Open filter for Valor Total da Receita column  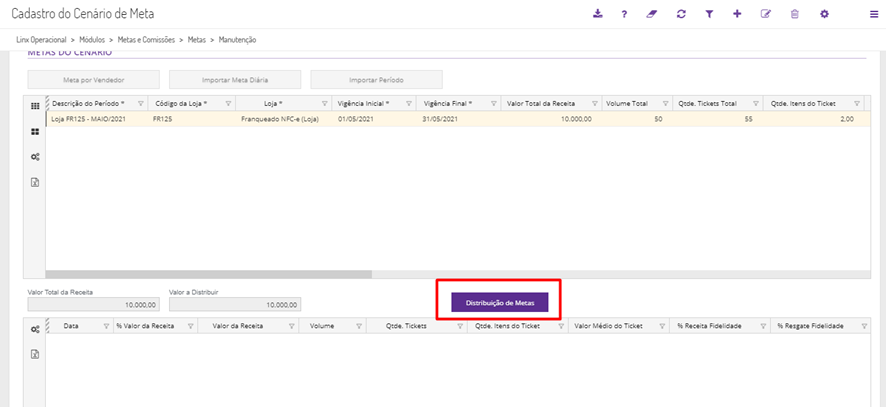coord(594,103)
